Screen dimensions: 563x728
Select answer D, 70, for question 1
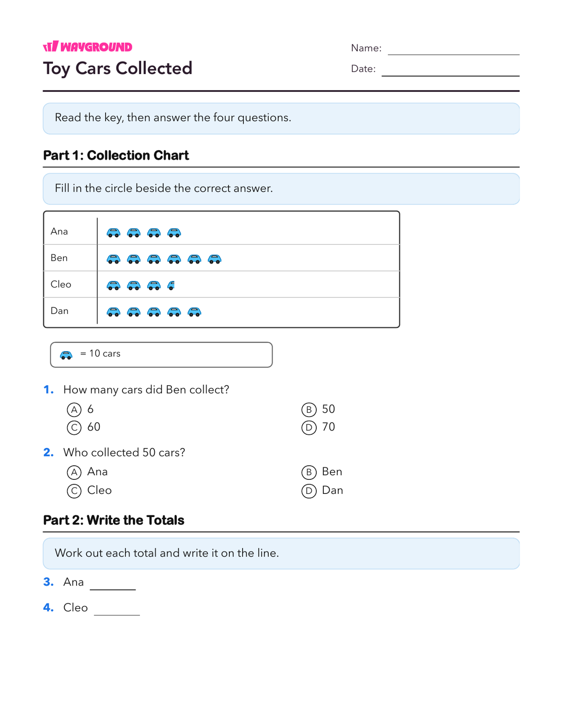click(x=309, y=427)
